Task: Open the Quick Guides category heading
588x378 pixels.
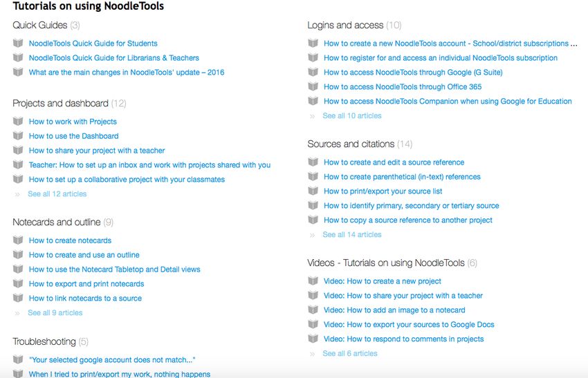Action: 39,25
